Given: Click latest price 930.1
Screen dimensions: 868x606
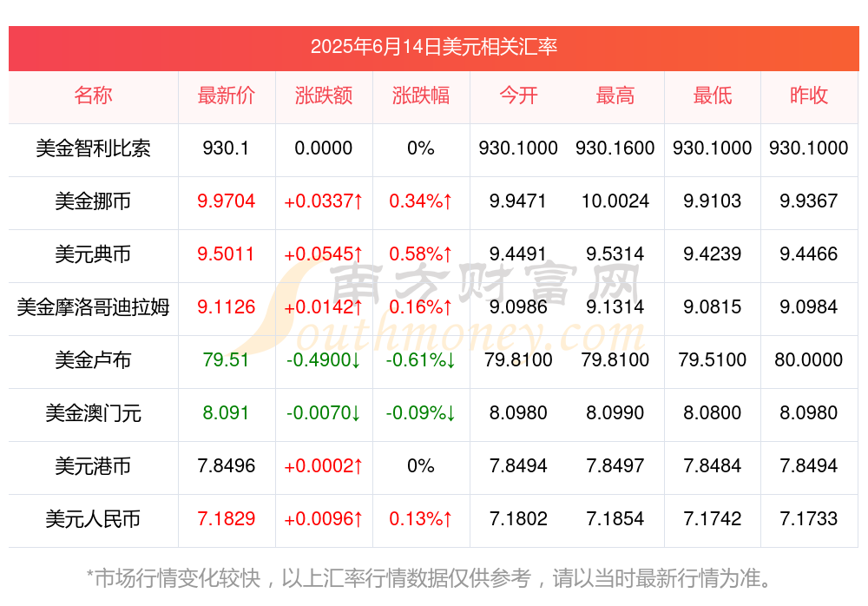Looking at the screenshot, I should (x=226, y=148).
